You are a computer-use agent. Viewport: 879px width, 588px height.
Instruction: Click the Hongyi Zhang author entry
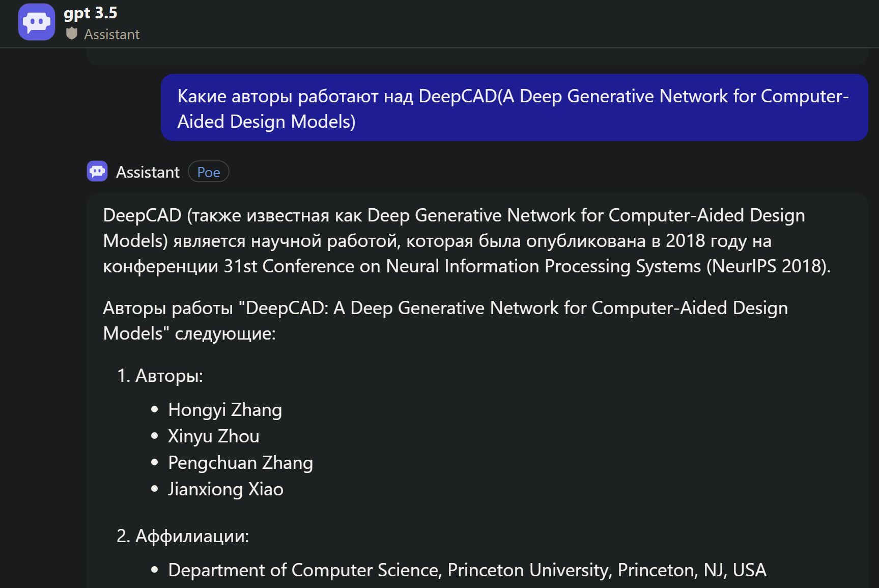tap(225, 410)
